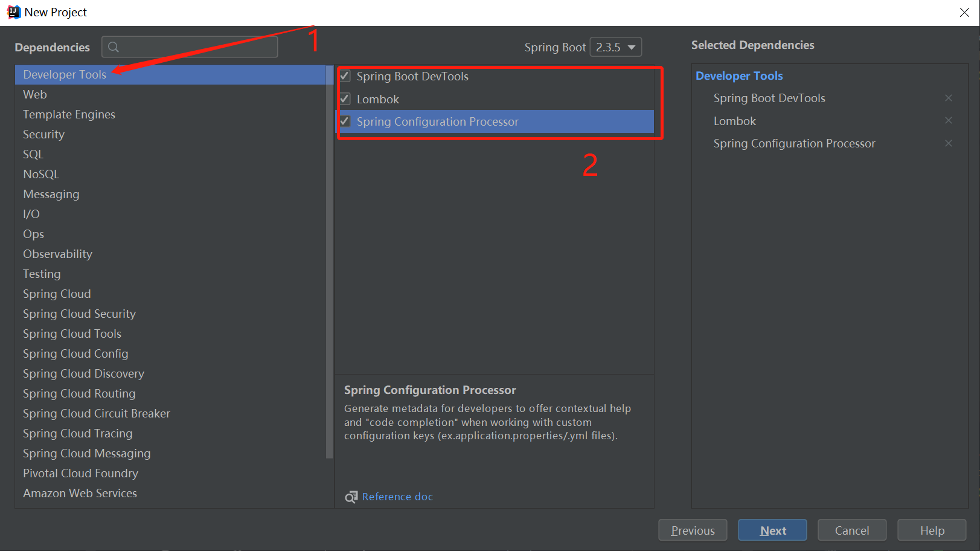
Task: Cancel the New Project wizard
Action: click(852, 530)
